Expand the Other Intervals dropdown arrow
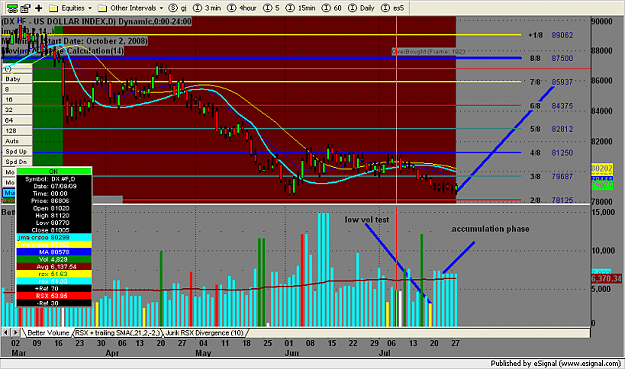 tap(161, 8)
